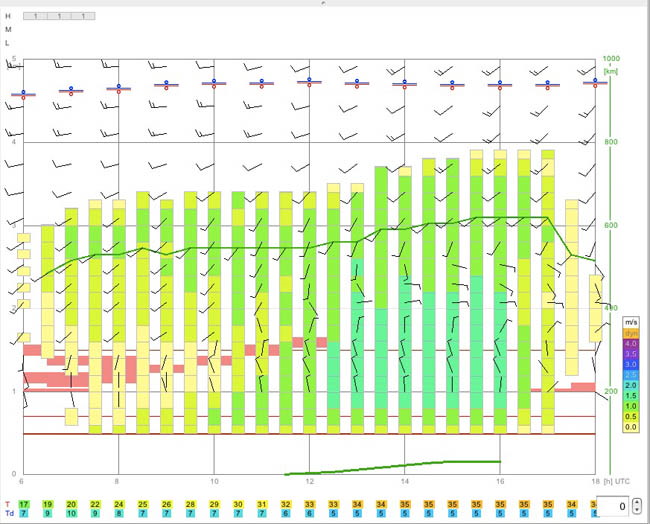Viewport: 650px width, 524px height.
Task: Increase the value with the stepper up arrow
Action: pyautogui.click(x=637, y=502)
